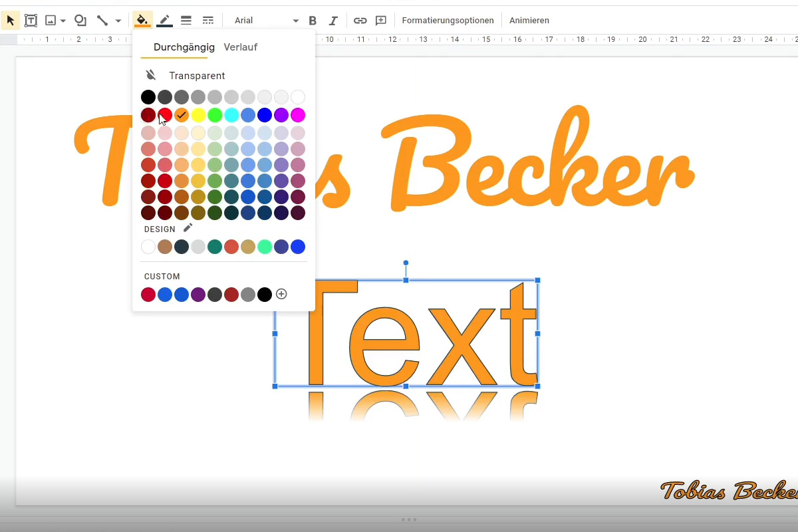Choose the magenta swatch

click(298, 115)
